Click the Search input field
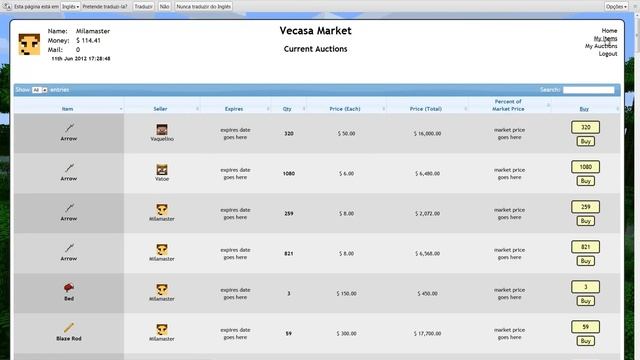Viewport: 640px width, 360px height. [x=589, y=90]
